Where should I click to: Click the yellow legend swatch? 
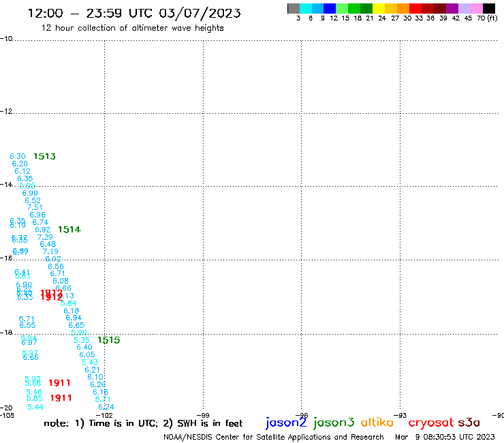(379, 8)
